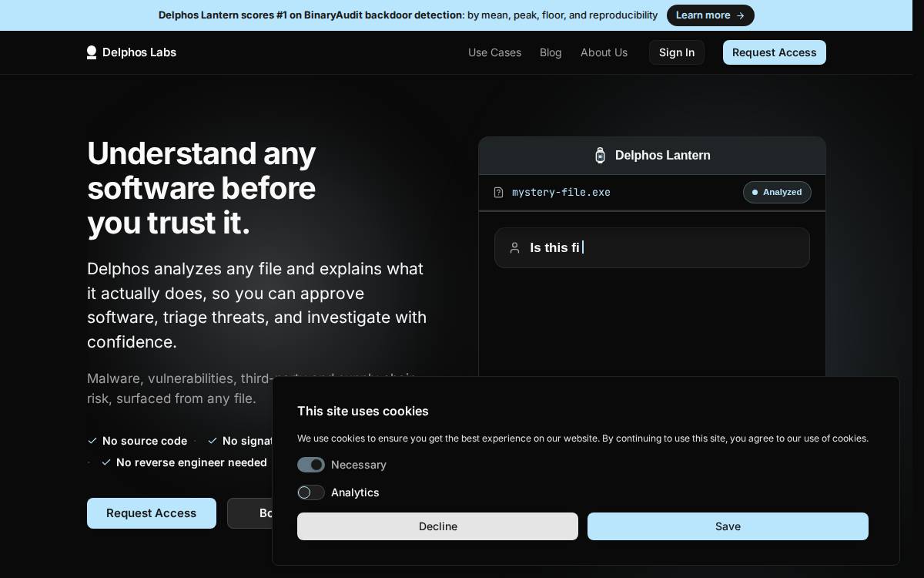The width and height of the screenshot is (924, 578).
Task: Click the Analyzed status badge
Action: tap(777, 192)
